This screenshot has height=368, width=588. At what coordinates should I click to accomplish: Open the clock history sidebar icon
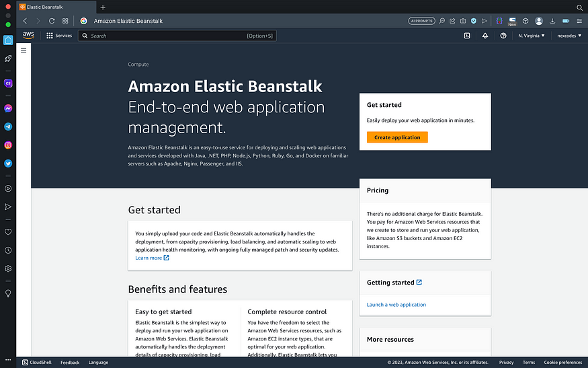[8, 250]
